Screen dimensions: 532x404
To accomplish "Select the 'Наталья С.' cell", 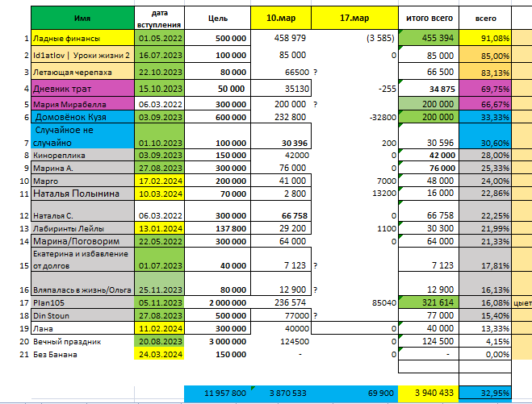I will [x=82, y=211].
